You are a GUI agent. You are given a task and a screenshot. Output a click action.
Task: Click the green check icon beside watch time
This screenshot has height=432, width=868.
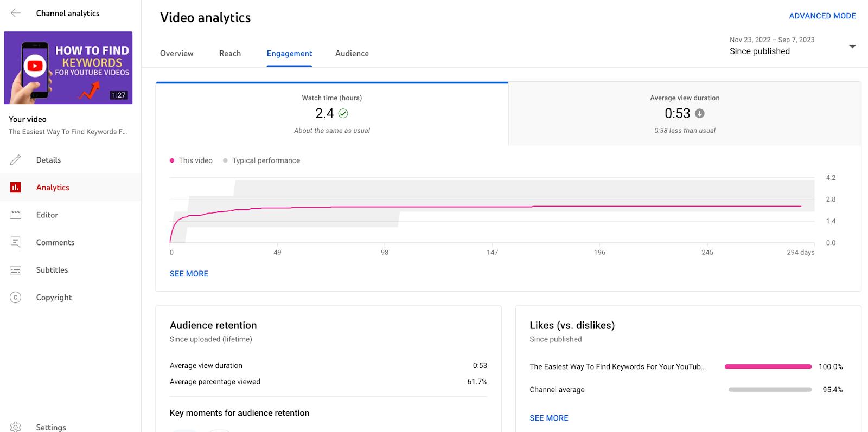(343, 113)
